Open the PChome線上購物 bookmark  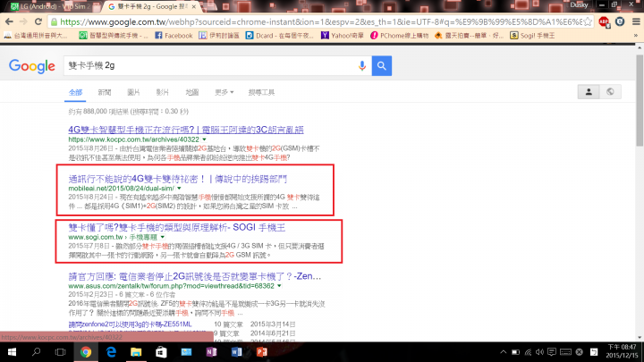pos(399,36)
